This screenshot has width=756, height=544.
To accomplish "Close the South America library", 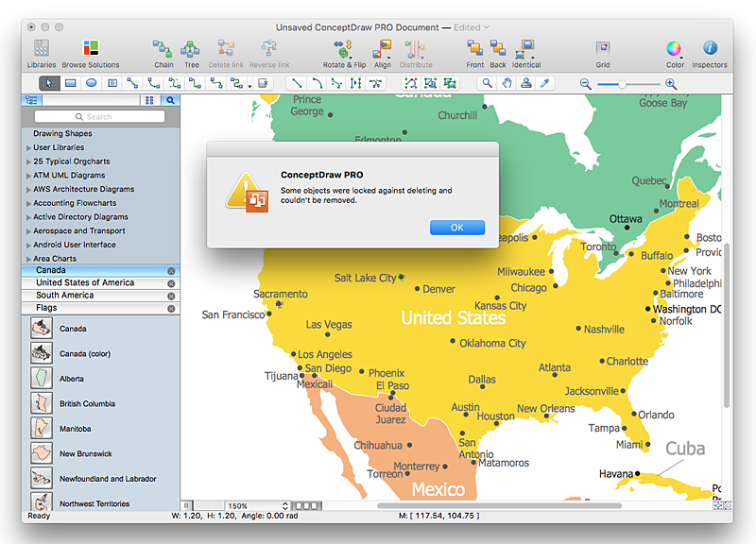I will pyautogui.click(x=171, y=296).
